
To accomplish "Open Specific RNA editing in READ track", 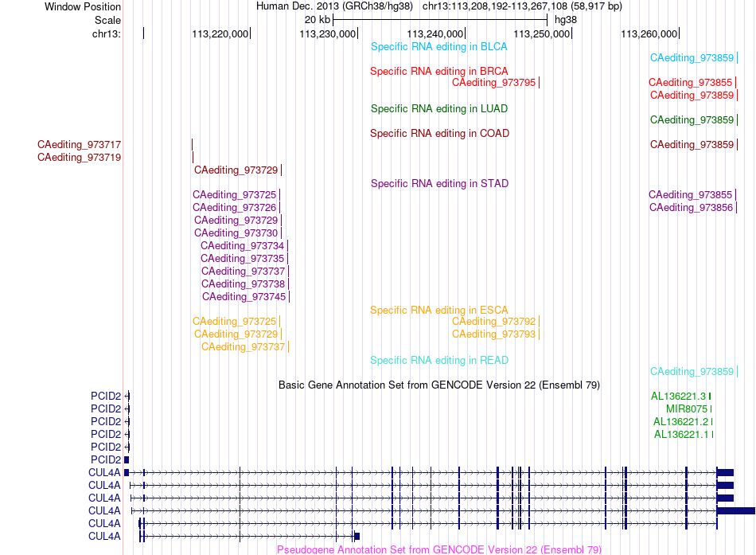I will (439, 361).
